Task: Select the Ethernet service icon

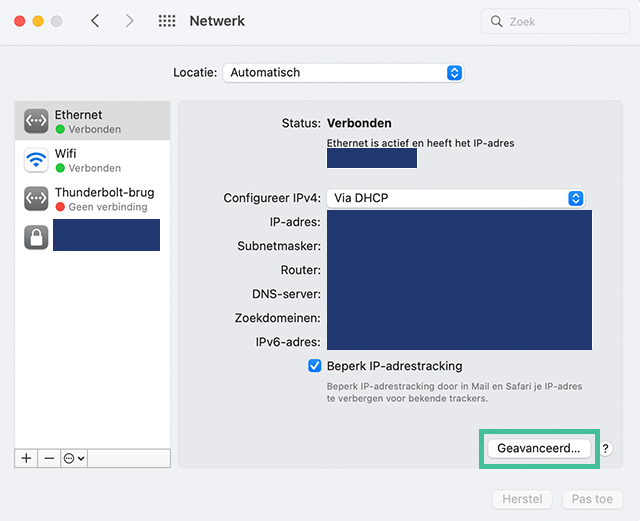Action: pyautogui.click(x=36, y=121)
